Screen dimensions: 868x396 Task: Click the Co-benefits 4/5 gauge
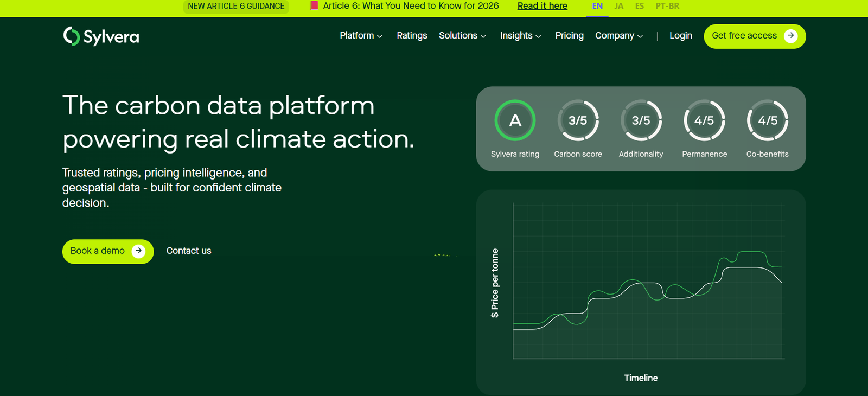coord(767,120)
